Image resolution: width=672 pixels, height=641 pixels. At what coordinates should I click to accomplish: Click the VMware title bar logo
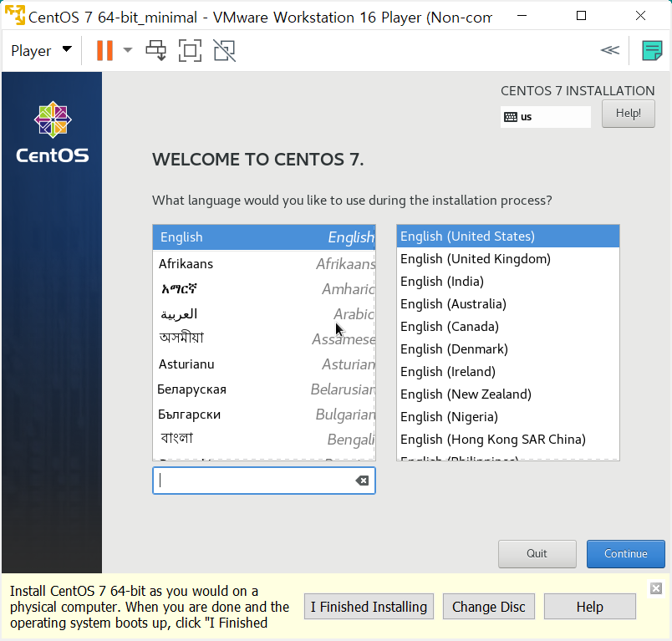point(14,15)
